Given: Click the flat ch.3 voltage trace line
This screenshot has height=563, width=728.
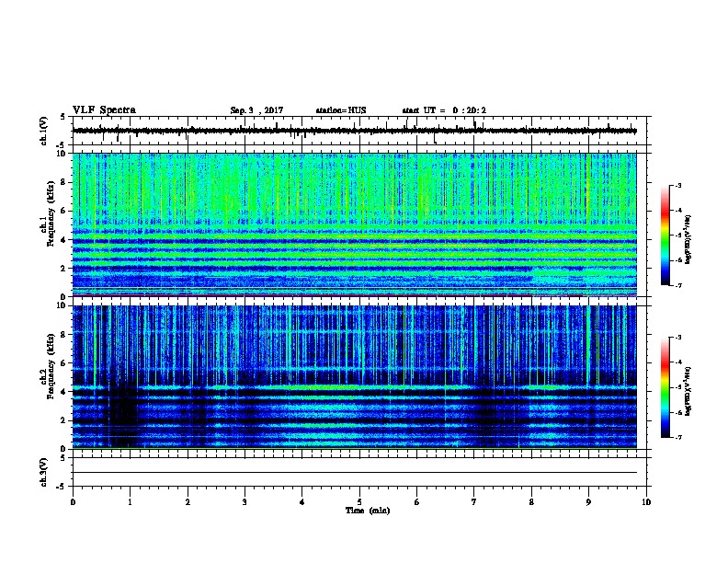Looking at the screenshot, I should pyautogui.click(x=355, y=473).
